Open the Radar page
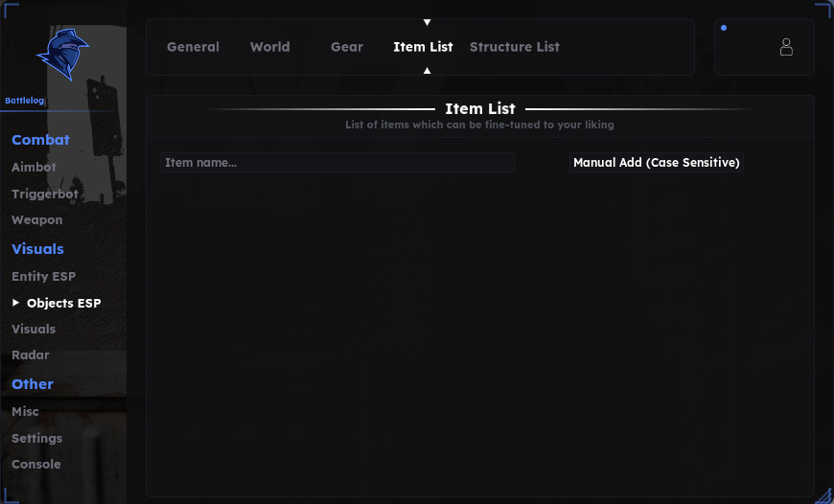This screenshot has width=834, height=504. 31,355
